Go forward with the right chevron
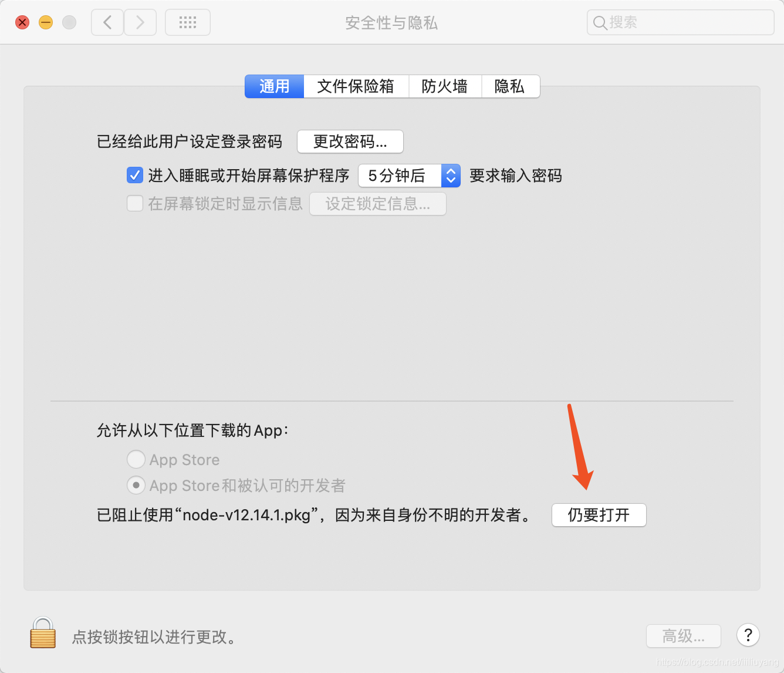The height and width of the screenshot is (673, 784). [140, 23]
